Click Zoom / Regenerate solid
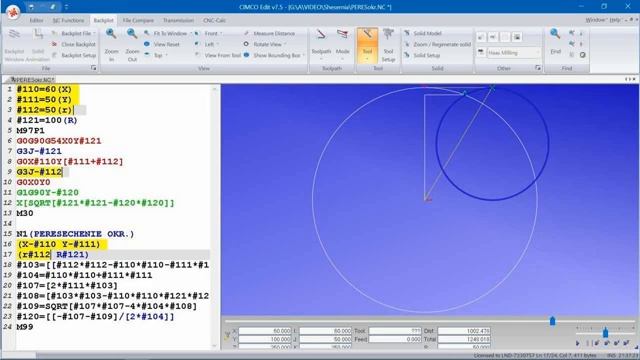The image size is (640, 360). tap(437, 44)
